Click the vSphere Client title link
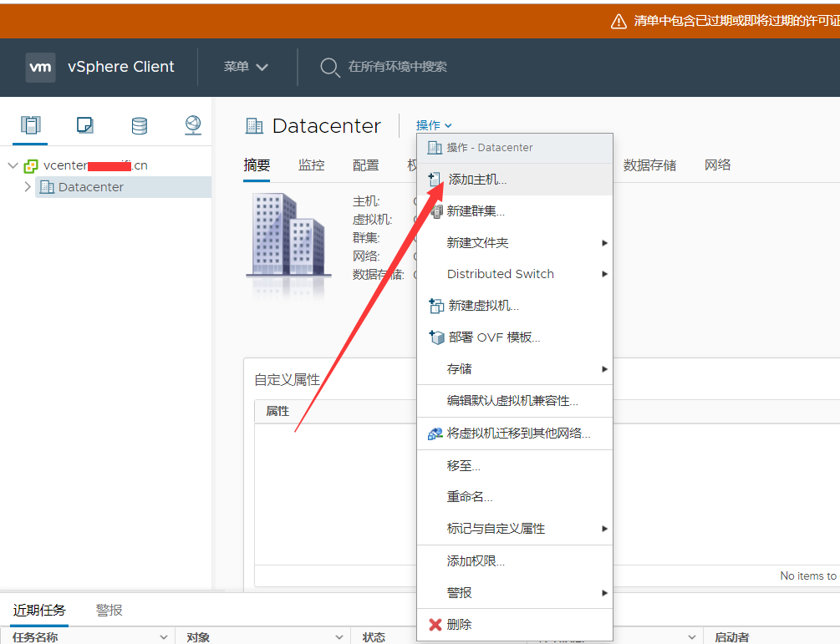 [121, 67]
